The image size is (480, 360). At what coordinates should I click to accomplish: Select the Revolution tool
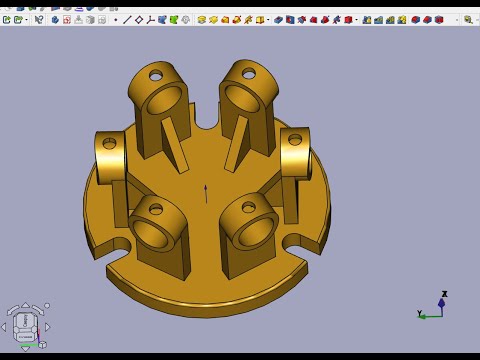[x=213, y=20]
